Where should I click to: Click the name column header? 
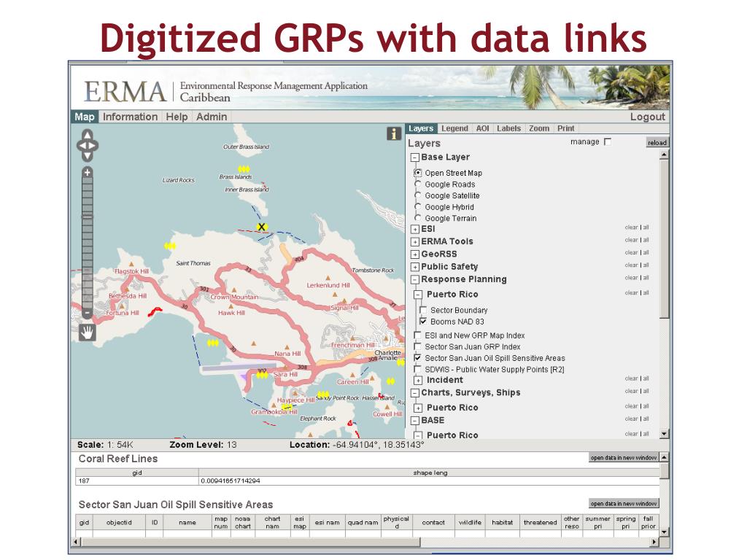(x=187, y=522)
